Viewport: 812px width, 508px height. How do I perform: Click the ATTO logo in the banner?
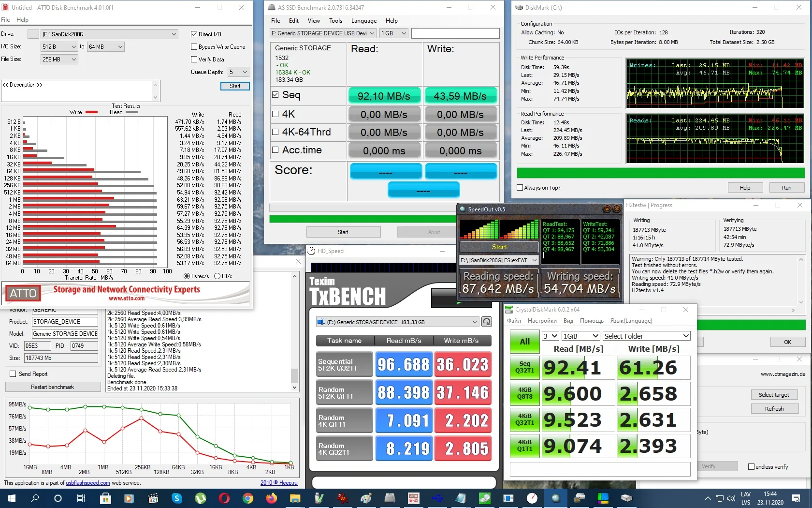(23, 293)
